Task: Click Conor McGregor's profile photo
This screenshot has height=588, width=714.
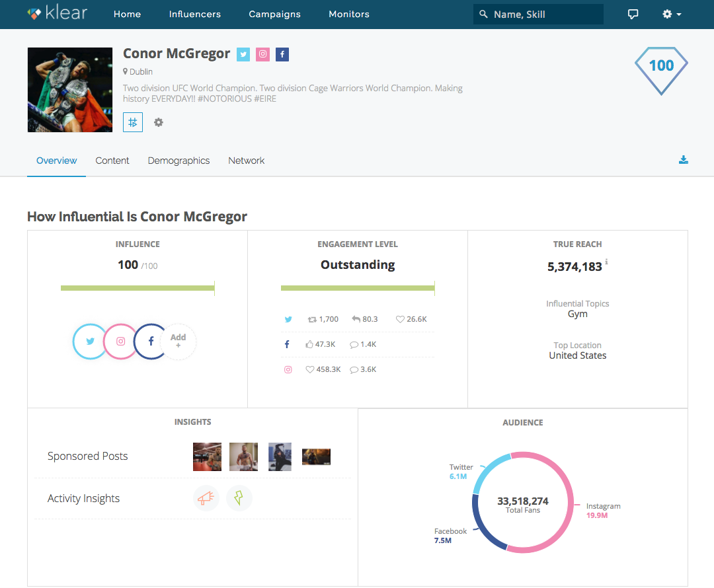Action: tap(70, 90)
